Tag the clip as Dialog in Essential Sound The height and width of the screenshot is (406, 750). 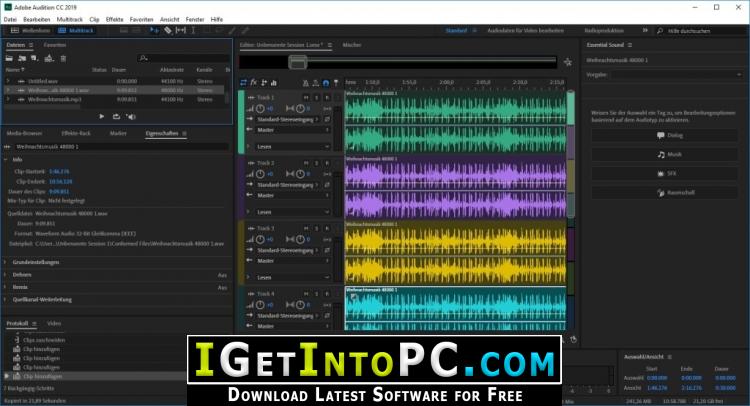664,135
